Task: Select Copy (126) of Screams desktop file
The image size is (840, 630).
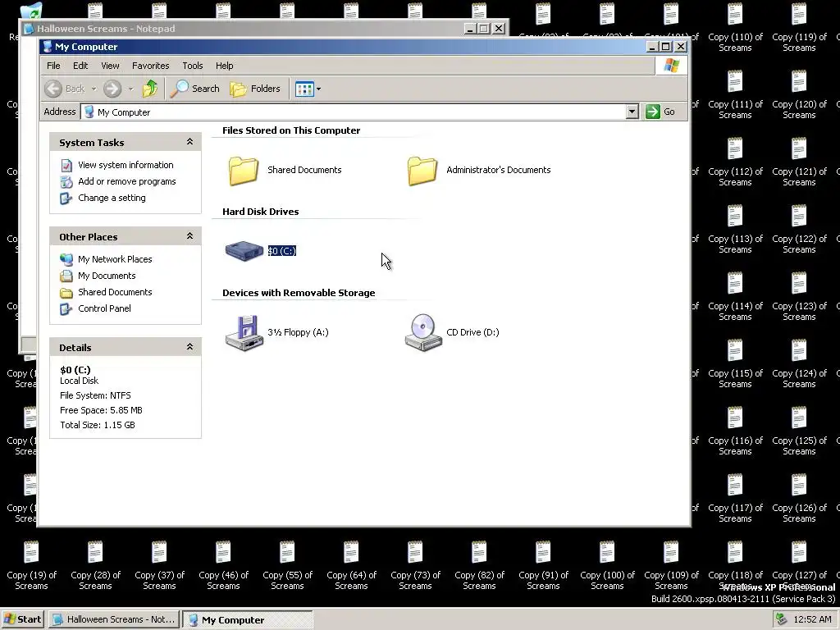Action: click(x=799, y=499)
